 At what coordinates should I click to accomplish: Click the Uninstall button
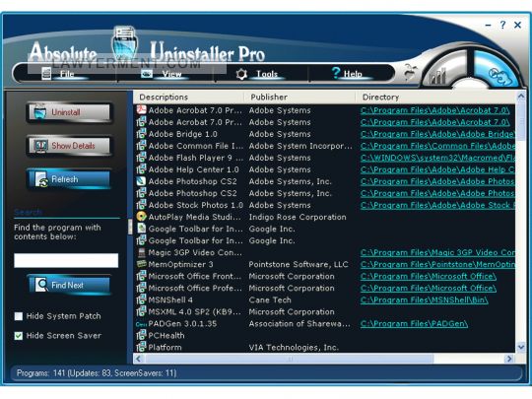pos(69,112)
